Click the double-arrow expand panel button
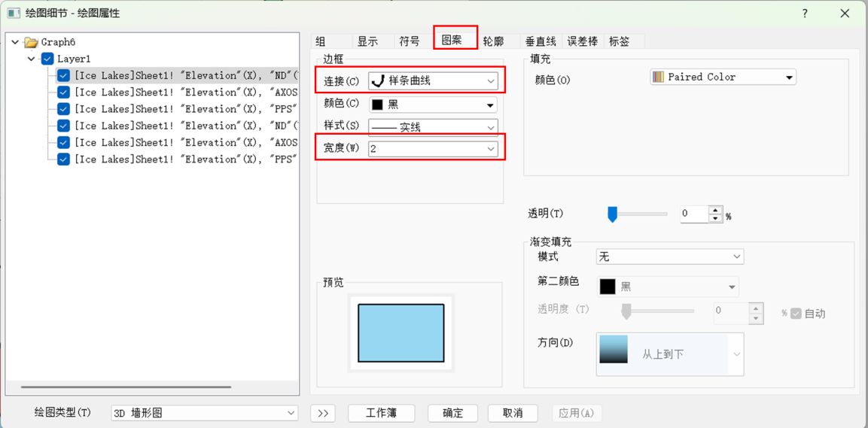 322,413
